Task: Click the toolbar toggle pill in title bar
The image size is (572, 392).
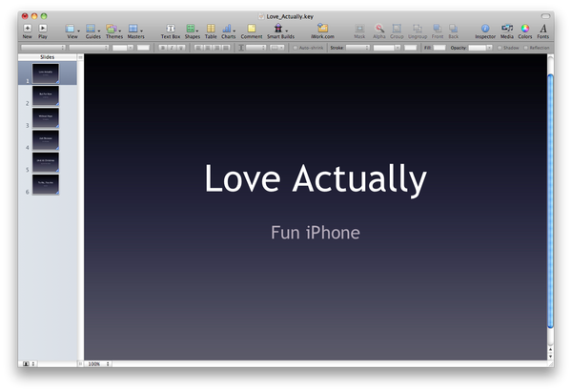Action: tap(545, 16)
